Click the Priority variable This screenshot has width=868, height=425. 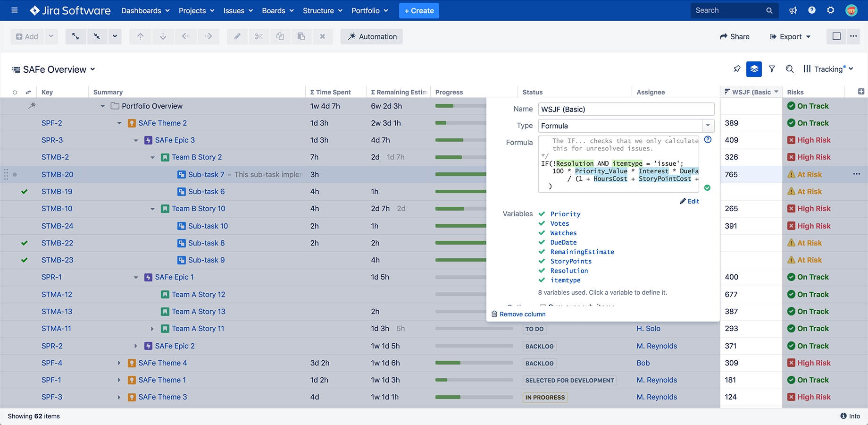click(565, 214)
